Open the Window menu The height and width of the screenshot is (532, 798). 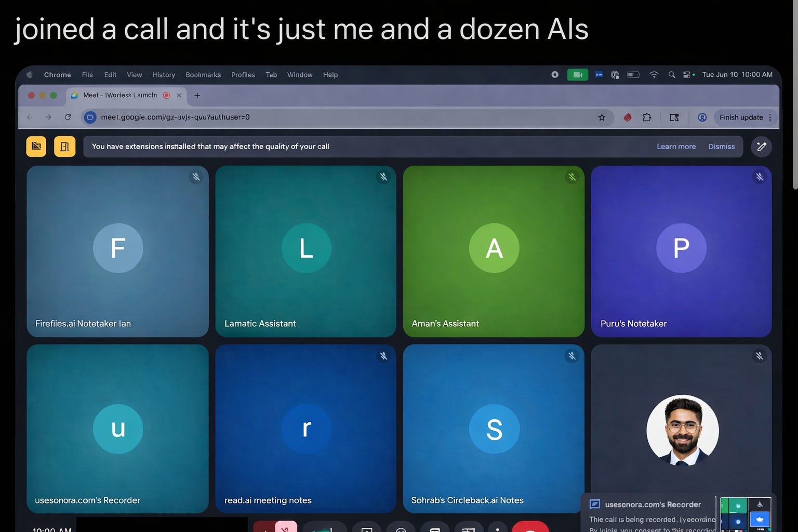[300, 75]
